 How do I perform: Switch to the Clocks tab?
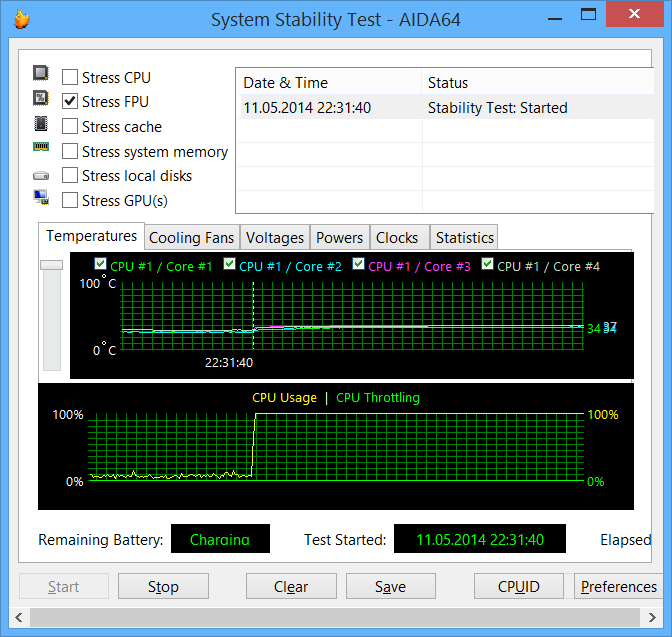[x=399, y=237]
